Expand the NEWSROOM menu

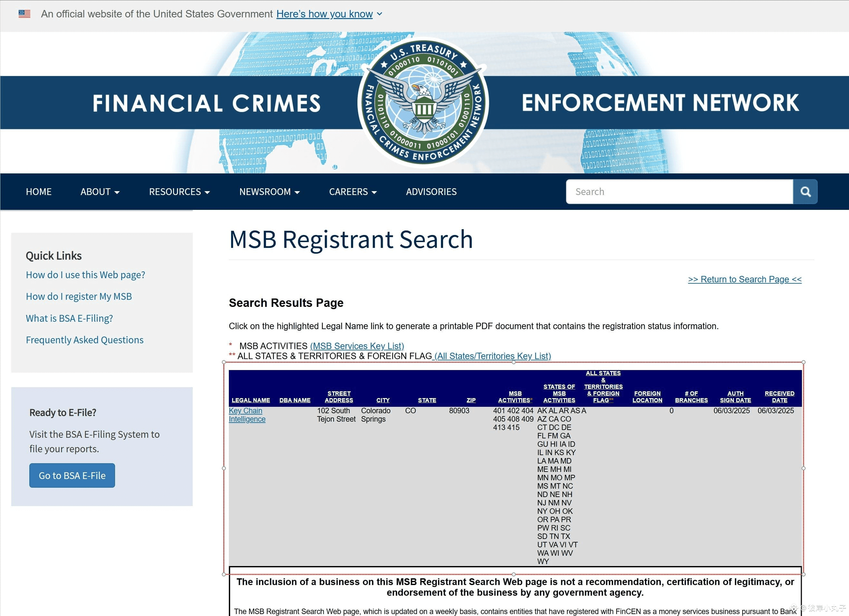[269, 192]
